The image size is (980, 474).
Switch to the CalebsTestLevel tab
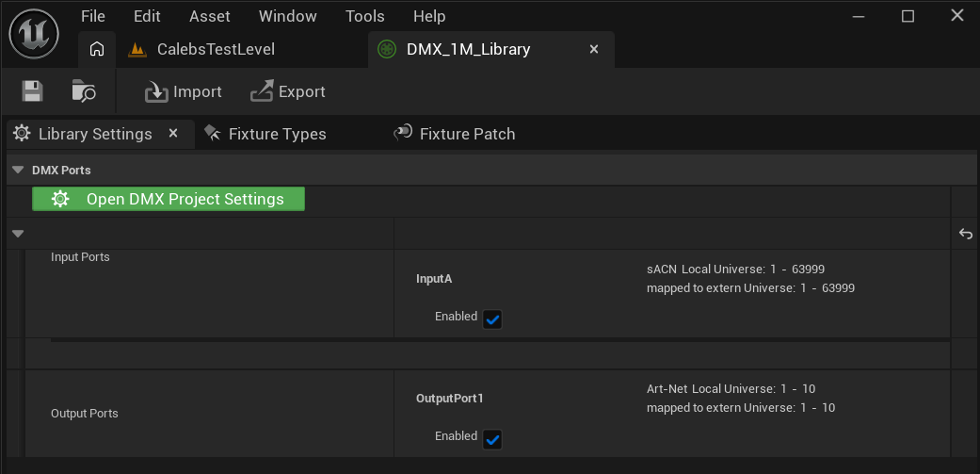[216, 49]
